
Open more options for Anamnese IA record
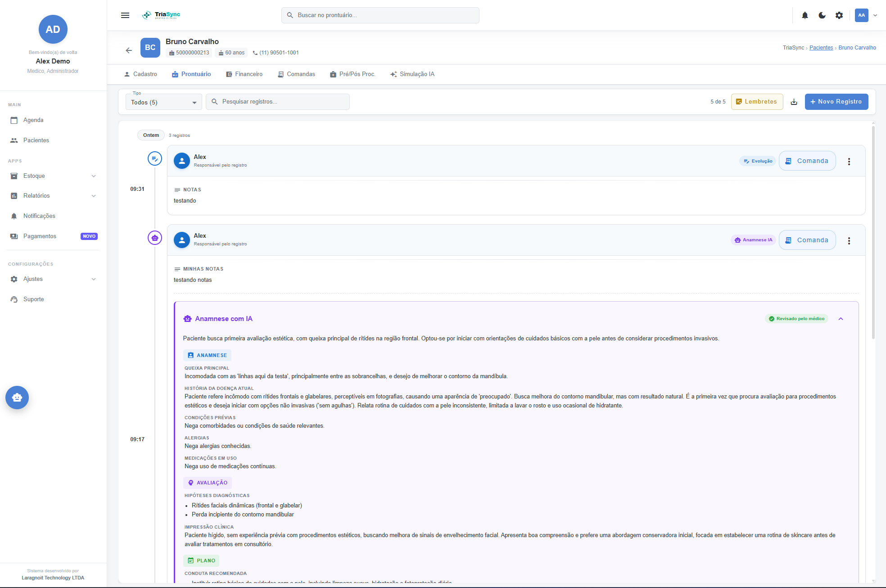pyautogui.click(x=849, y=240)
